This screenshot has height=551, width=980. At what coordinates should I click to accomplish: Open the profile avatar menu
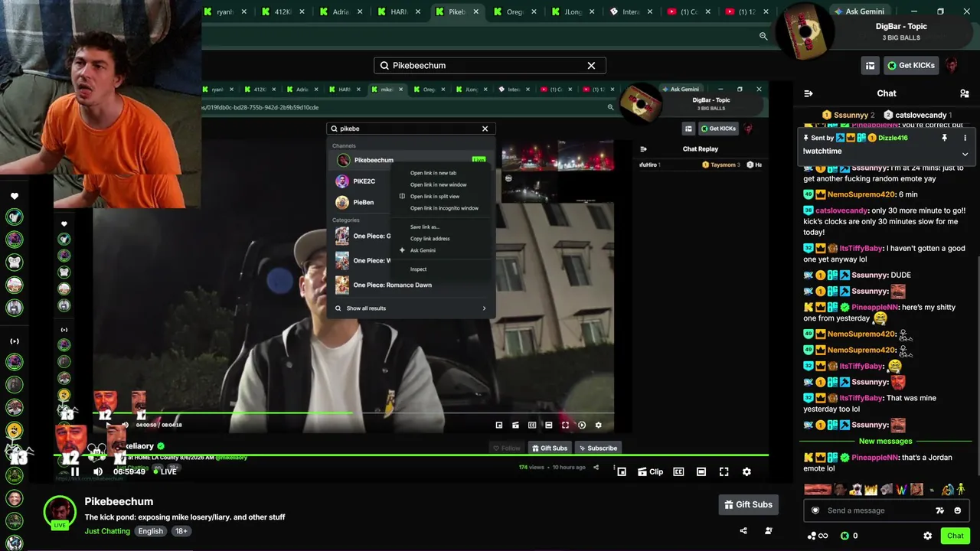coord(952,66)
